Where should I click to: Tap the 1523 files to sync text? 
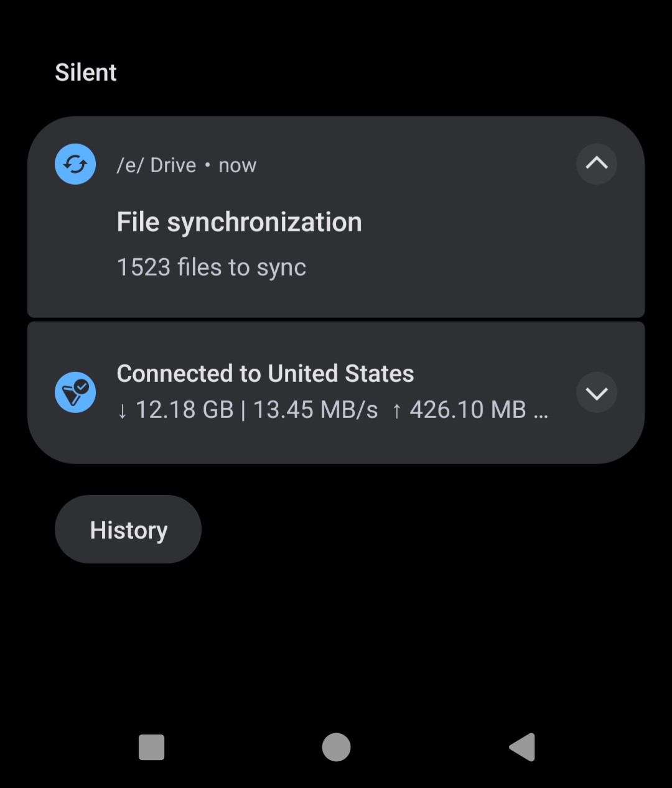tap(212, 267)
